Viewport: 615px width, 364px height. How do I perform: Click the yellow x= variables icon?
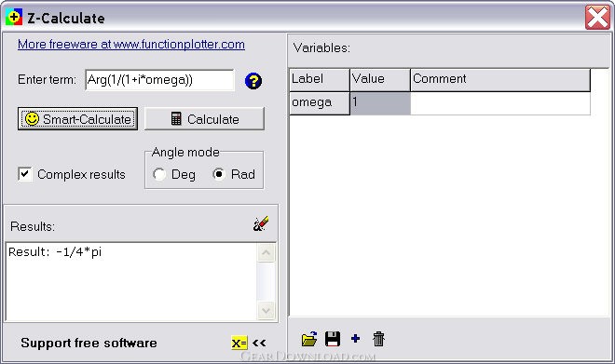(x=239, y=344)
